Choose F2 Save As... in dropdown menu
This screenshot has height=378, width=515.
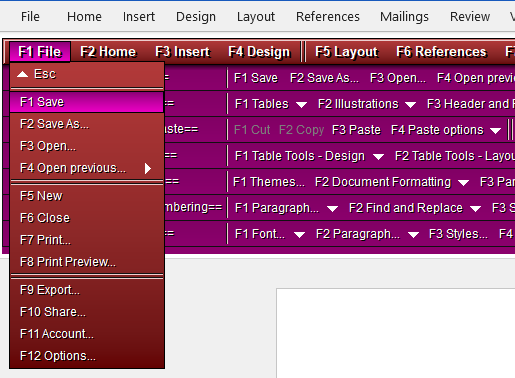click(87, 124)
